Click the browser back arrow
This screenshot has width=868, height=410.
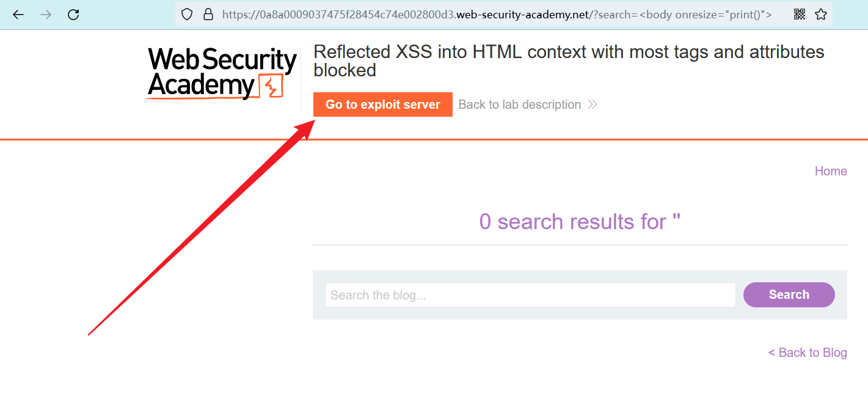pyautogui.click(x=18, y=14)
